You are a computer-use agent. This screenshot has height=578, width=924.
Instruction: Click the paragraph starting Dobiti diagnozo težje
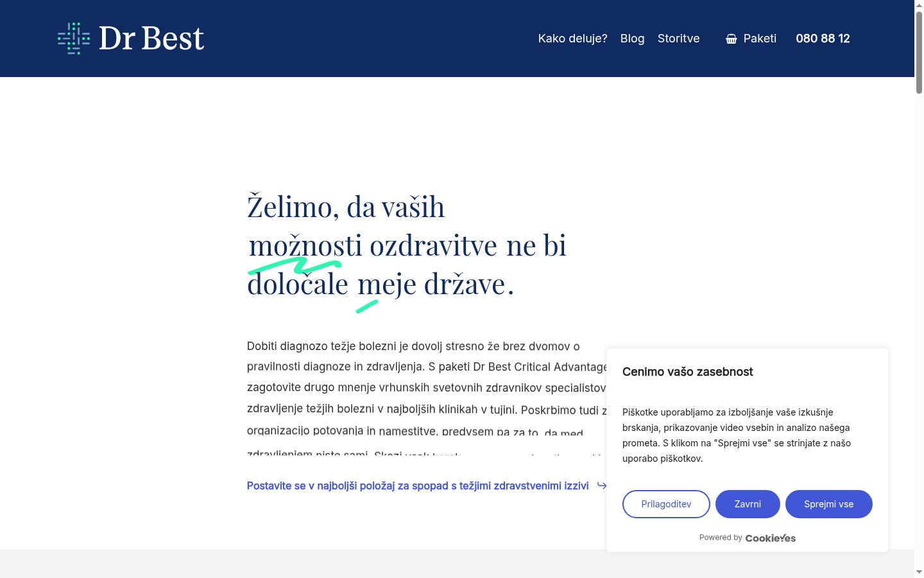click(x=427, y=398)
